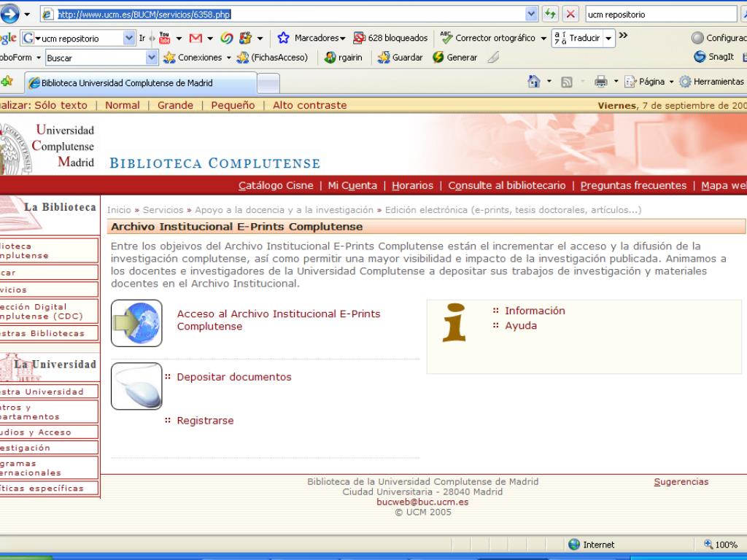Open Depositar documentos link
747x560 pixels.
point(234,377)
